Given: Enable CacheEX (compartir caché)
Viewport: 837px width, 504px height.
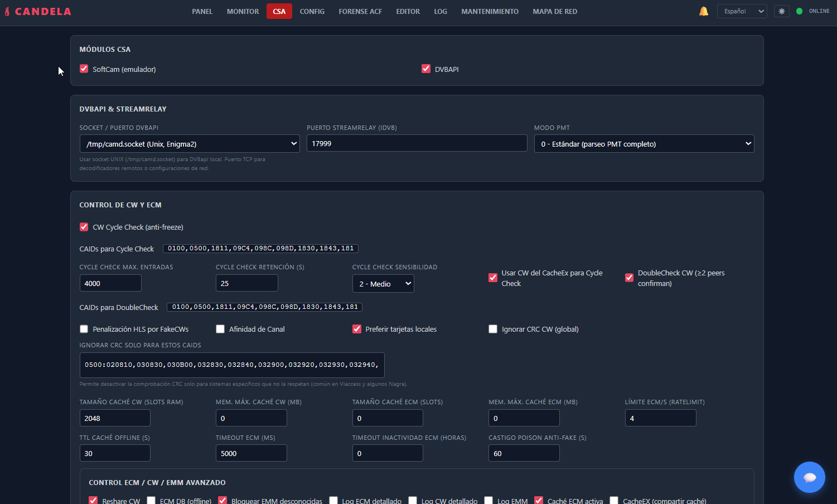Looking at the screenshot, I should click(614, 501).
